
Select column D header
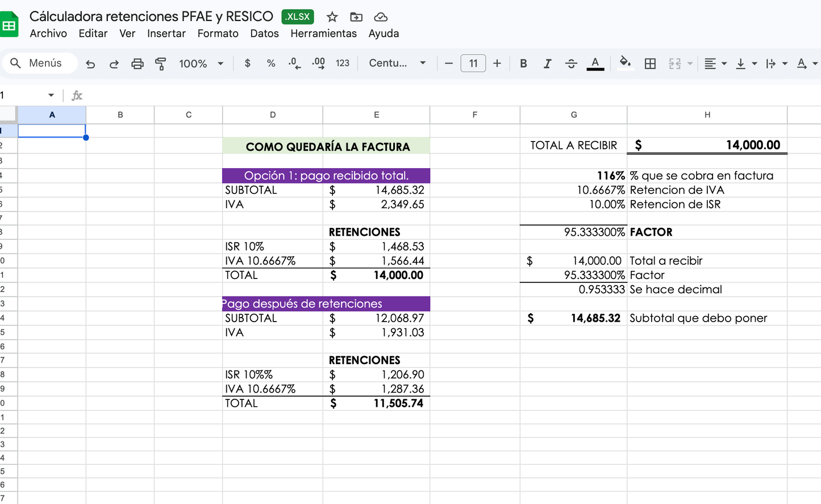point(273,115)
